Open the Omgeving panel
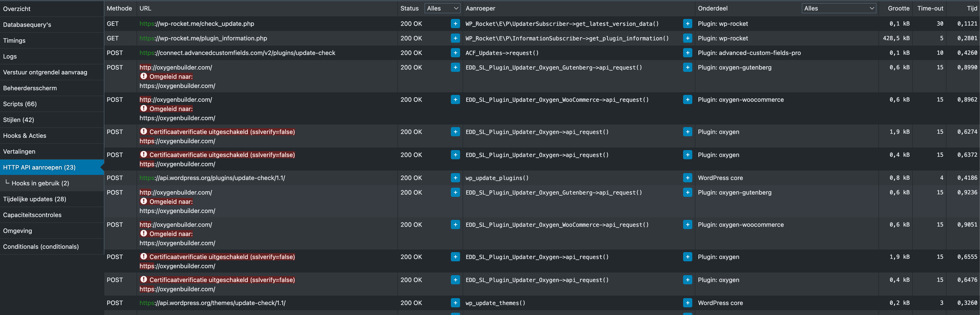The height and width of the screenshot is (315, 980). pos(17,231)
